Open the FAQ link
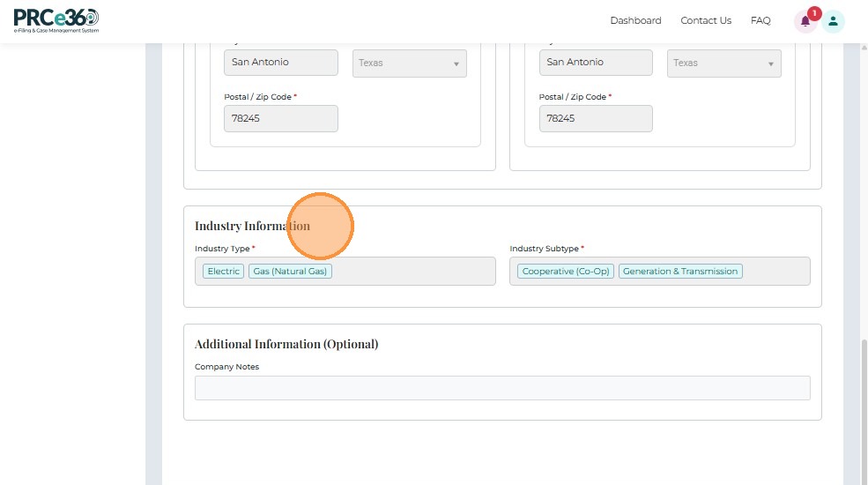The height and width of the screenshot is (485, 868). click(760, 20)
